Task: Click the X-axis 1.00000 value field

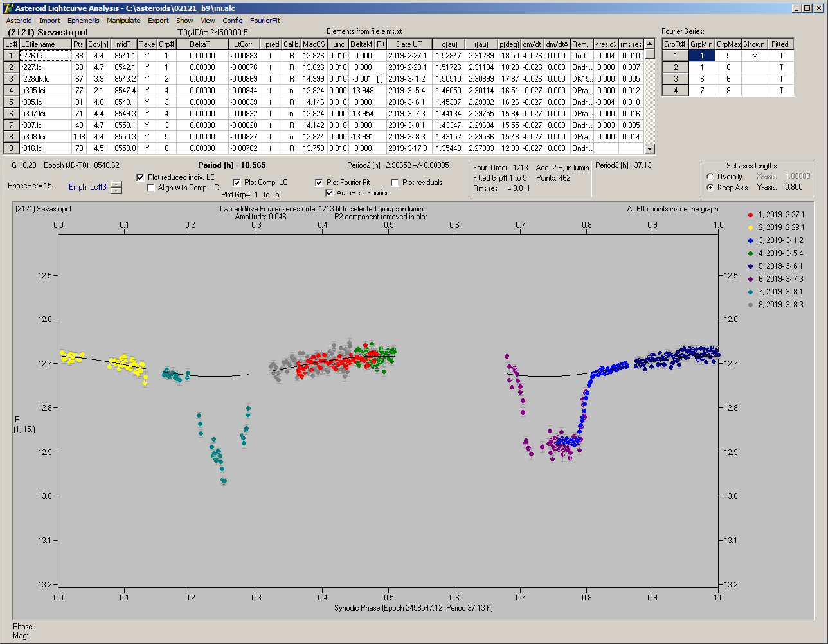Action: pos(798,176)
